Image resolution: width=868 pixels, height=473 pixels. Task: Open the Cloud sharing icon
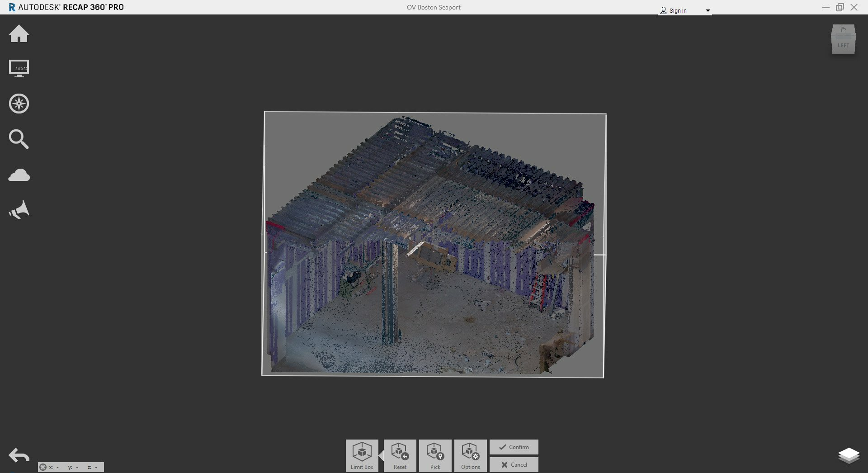click(19, 175)
